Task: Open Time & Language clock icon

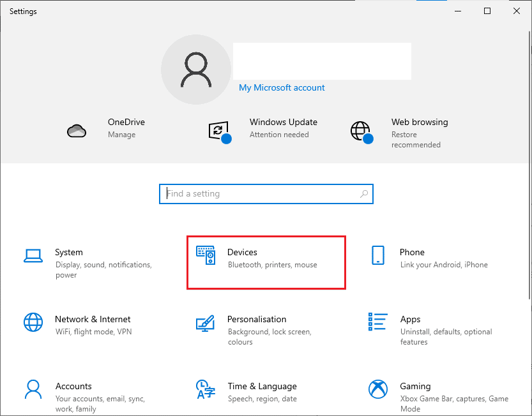Action: 206,389
